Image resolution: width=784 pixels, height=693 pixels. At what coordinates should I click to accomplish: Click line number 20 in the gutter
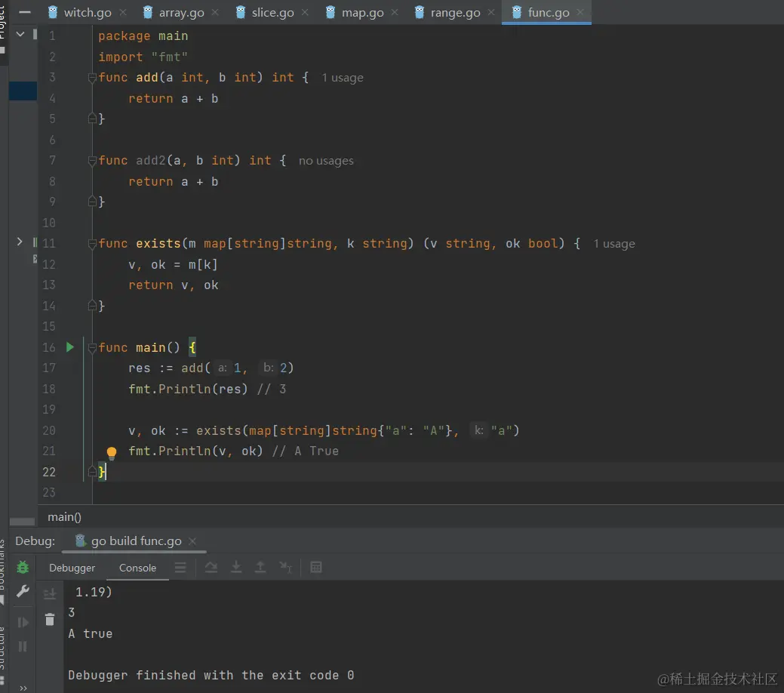pos(49,430)
